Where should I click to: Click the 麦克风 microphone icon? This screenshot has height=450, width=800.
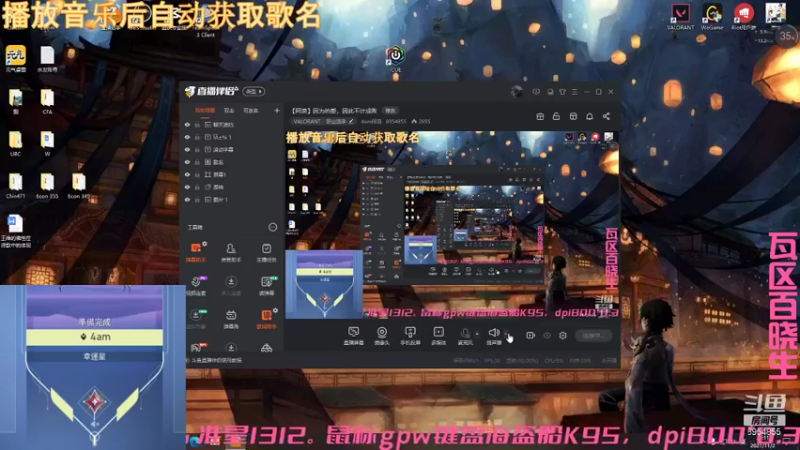(x=465, y=335)
